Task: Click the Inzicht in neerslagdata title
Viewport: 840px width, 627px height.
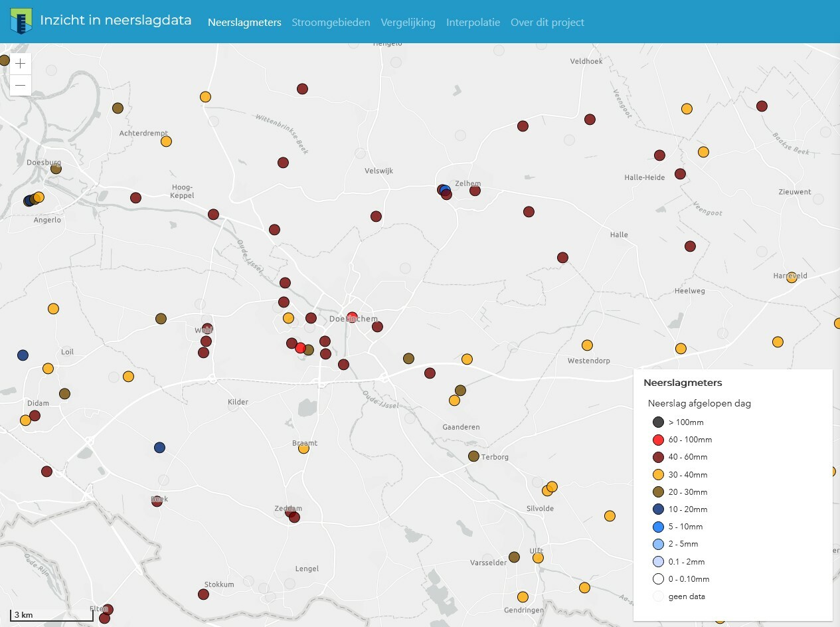Action: point(116,21)
